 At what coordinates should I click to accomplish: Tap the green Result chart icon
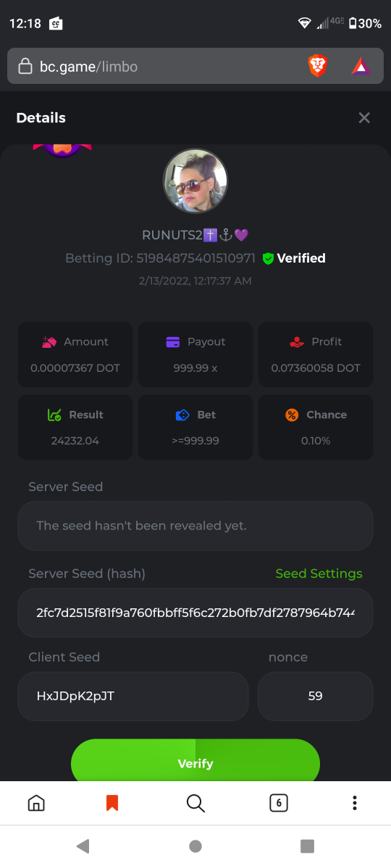click(54, 415)
